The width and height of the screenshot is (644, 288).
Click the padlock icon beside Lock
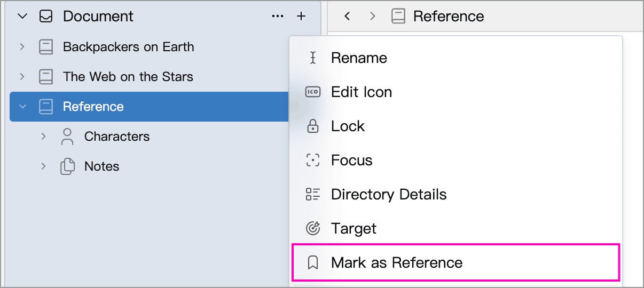tap(313, 126)
